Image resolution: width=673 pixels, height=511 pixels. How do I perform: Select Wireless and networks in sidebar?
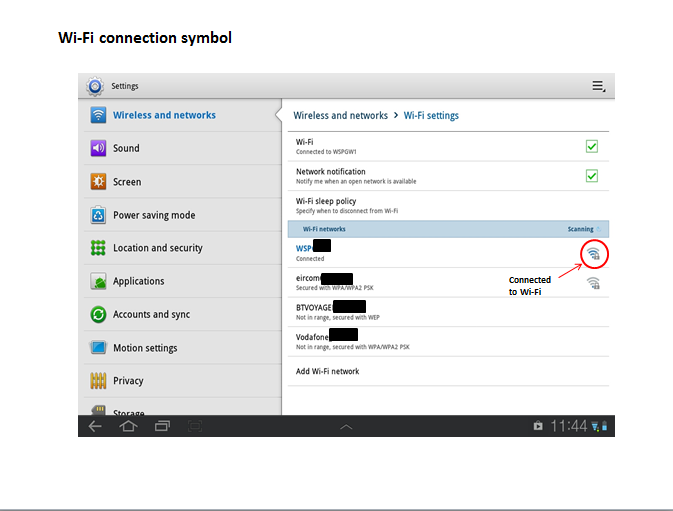pyautogui.click(x=183, y=115)
